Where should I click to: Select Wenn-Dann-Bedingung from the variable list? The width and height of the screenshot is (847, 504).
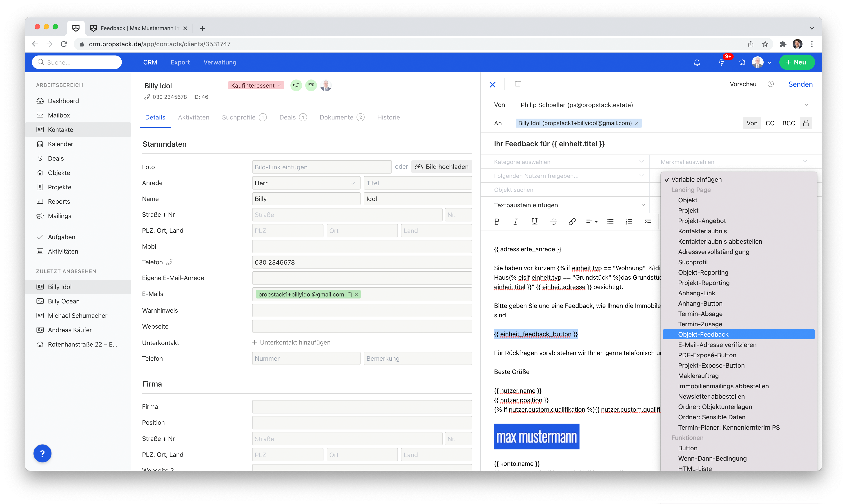pos(712,458)
